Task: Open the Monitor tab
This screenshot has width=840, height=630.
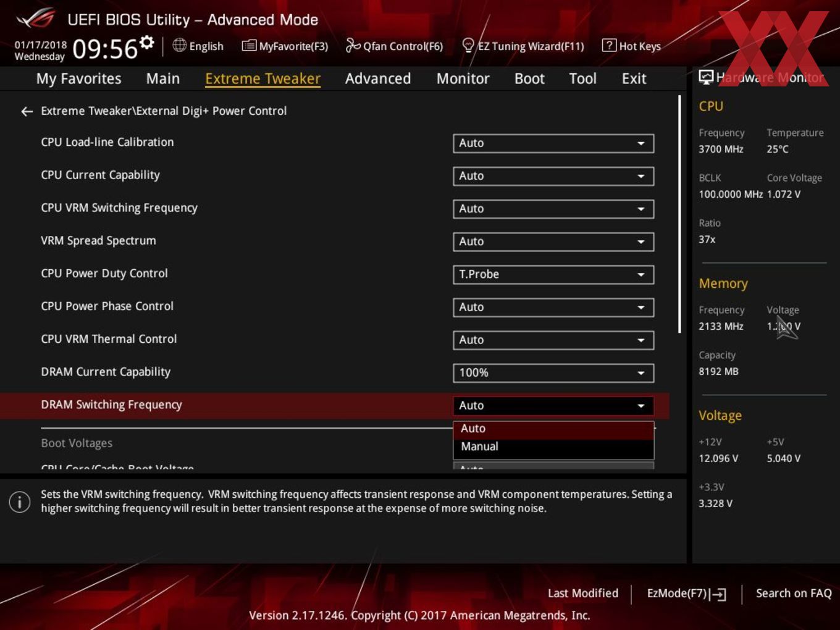Action: [x=463, y=78]
